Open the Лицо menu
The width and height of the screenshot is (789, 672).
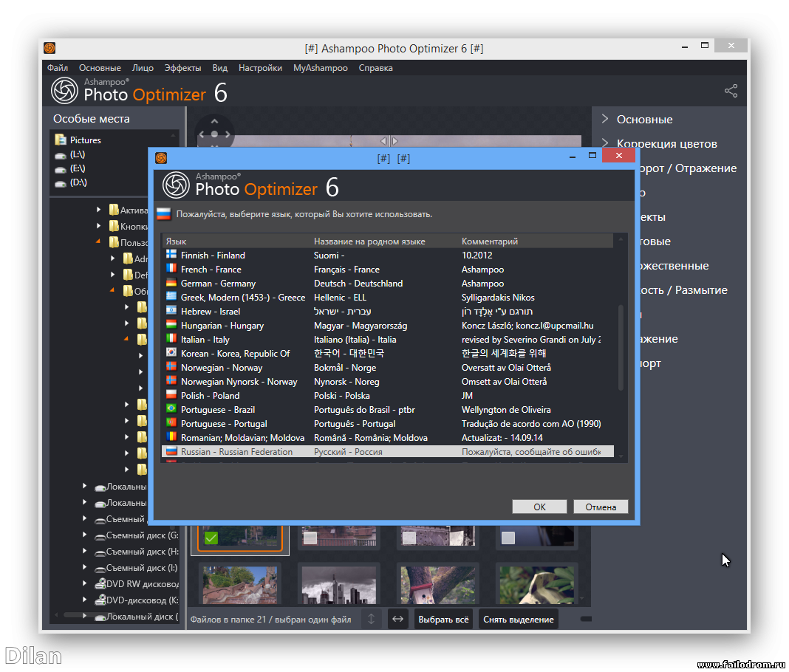pos(143,68)
